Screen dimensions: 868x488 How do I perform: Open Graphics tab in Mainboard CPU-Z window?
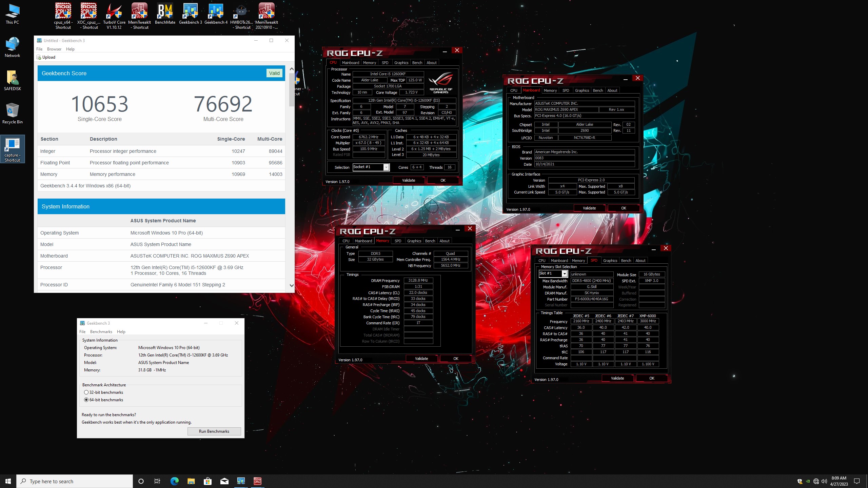point(582,90)
